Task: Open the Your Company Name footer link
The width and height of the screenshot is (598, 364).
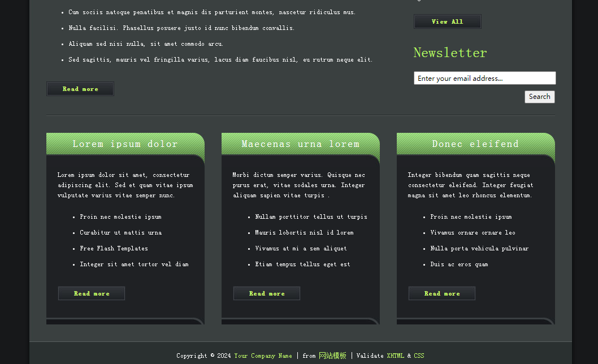Action: [x=263, y=356]
